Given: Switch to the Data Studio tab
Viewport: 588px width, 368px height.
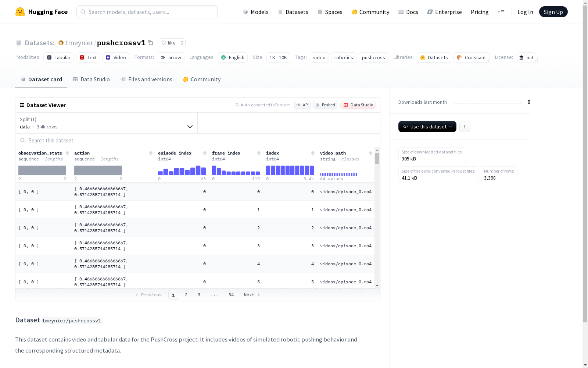Looking at the screenshot, I should point(91,79).
